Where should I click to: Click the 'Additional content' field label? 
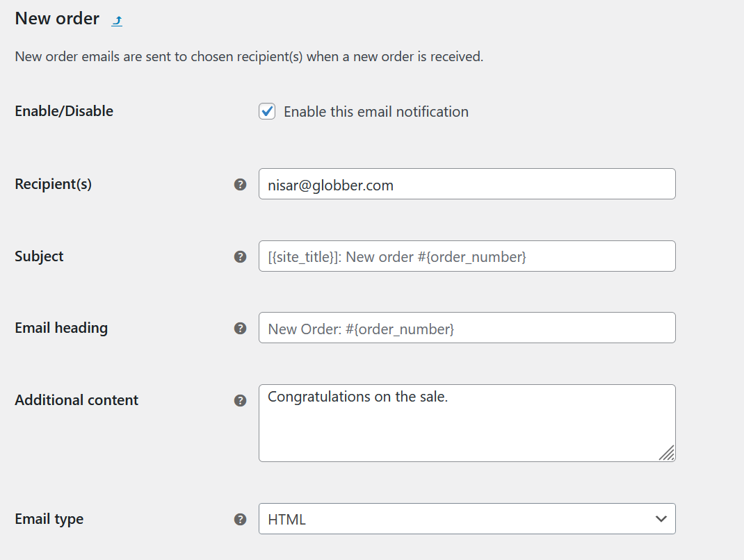click(76, 400)
